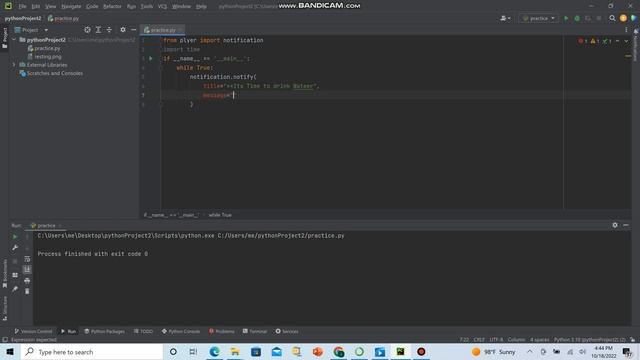Open Notifications side tab
Image resolution: width=640 pixels, height=360 pixels.
[x=636, y=45]
